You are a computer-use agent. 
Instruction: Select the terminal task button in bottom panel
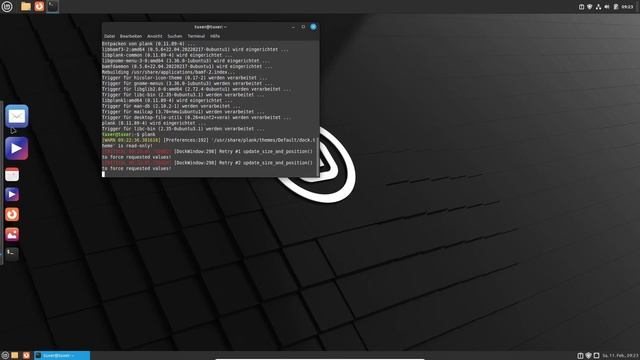[62, 356]
